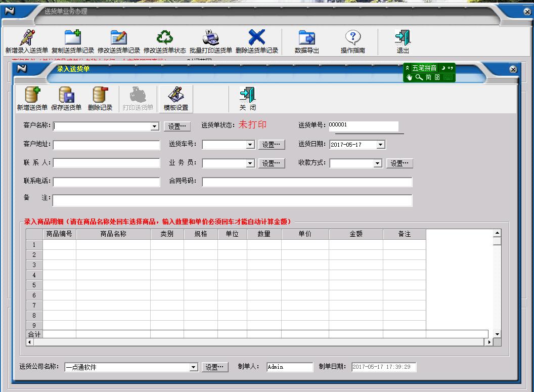Expand the 送货公司名称 dropdown
The width and height of the screenshot is (534, 392).
[x=193, y=367]
